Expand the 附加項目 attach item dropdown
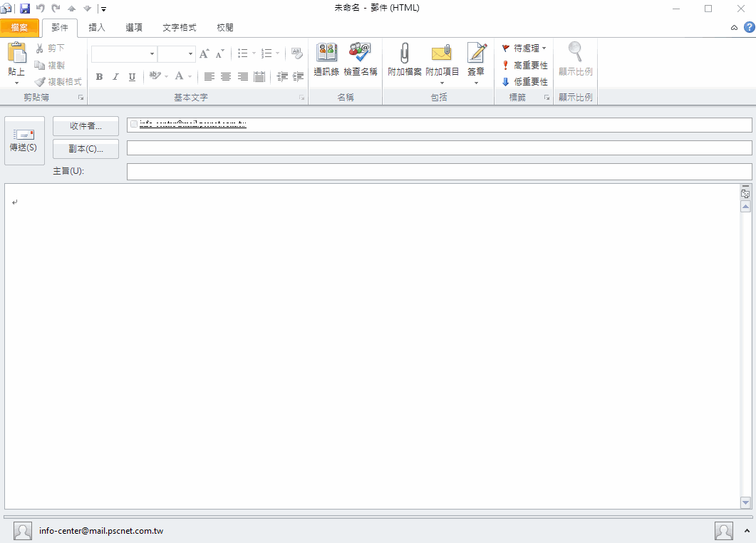Image resolution: width=756 pixels, height=543 pixels. (x=442, y=83)
